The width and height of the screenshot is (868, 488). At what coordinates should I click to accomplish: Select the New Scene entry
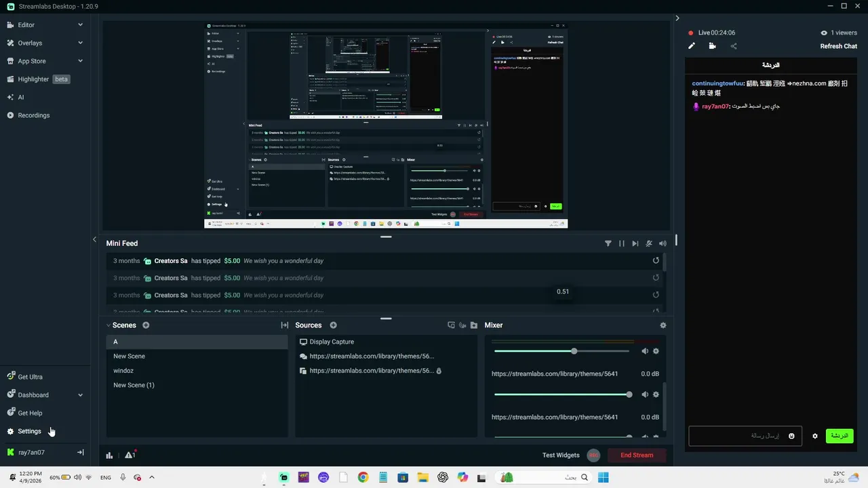click(197, 356)
